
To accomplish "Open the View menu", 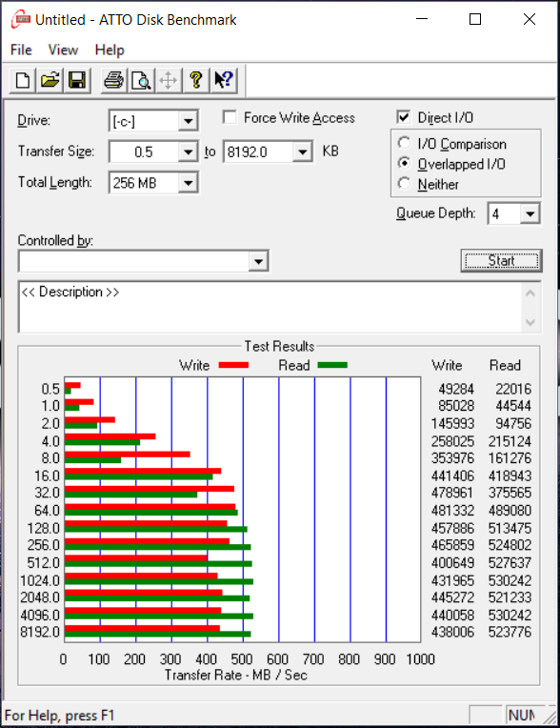I will [63, 50].
